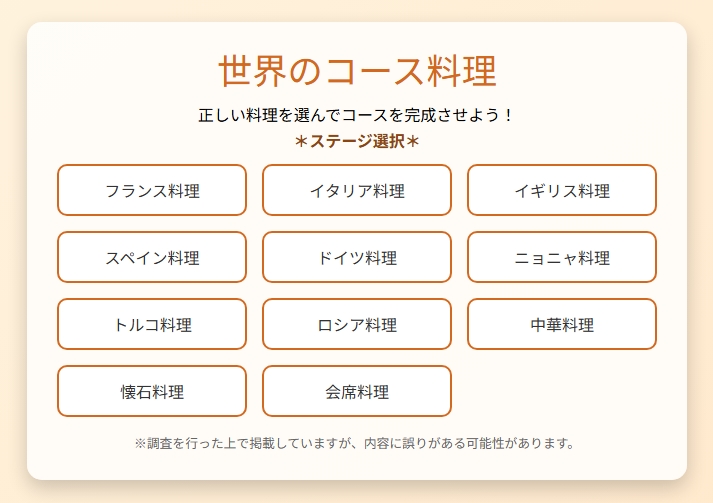Click the 世界のコース料理 title heading
The height and width of the screenshot is (503, 713).
[x=357, y=72]
